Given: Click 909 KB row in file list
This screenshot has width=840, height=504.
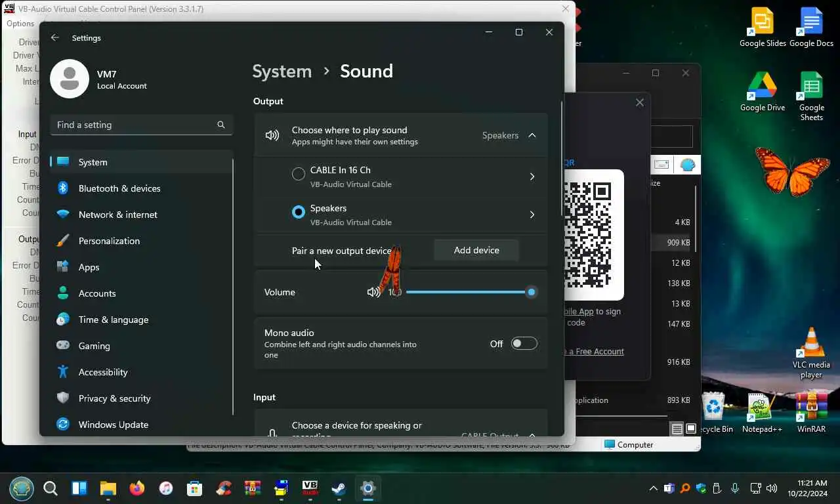Looking at the screenshot, I should click(673, 243).
